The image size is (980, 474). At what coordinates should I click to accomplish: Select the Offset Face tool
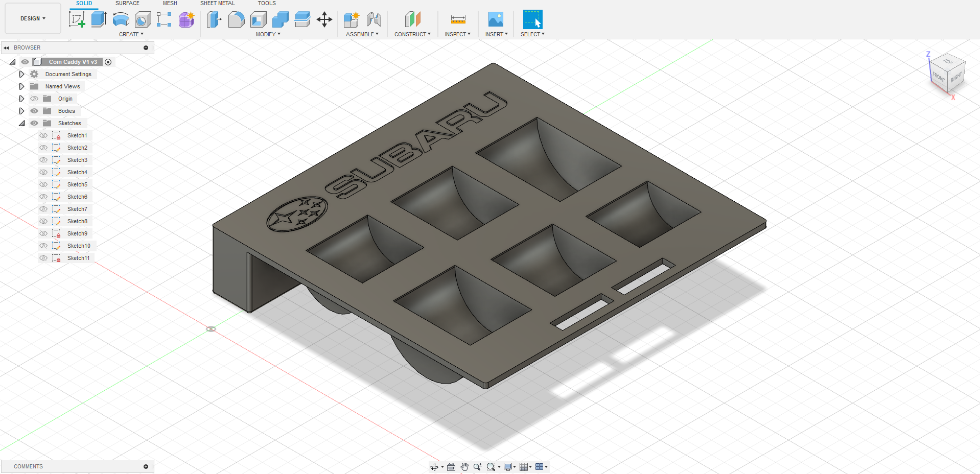302,19
